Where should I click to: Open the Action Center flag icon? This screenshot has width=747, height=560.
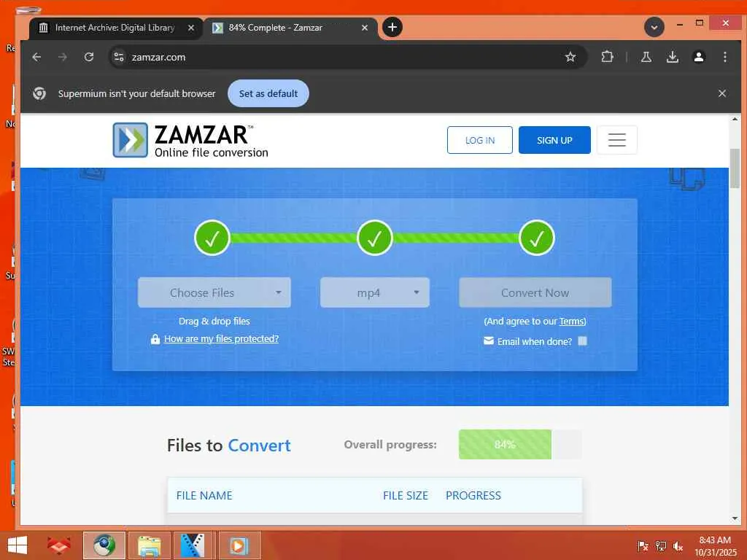pos(643,545)
